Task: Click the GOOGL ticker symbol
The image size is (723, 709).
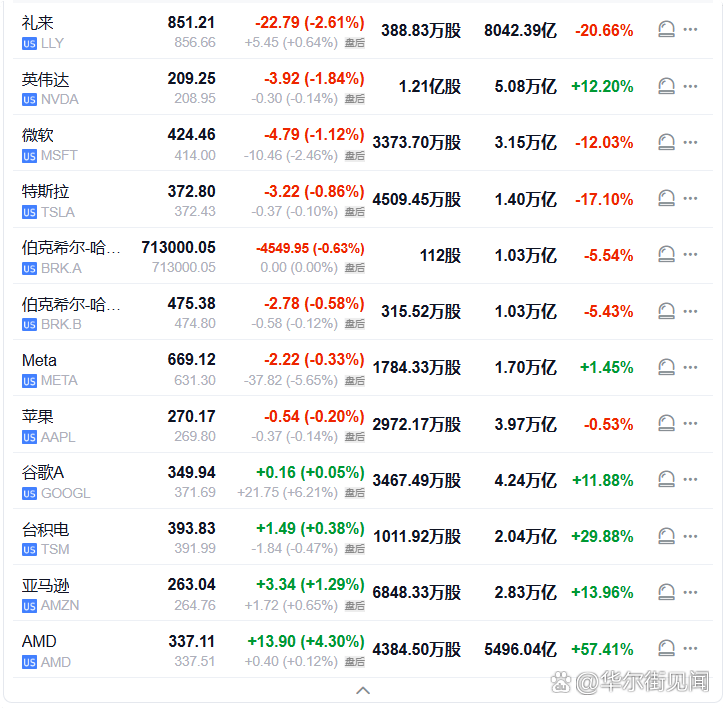Action: (x=65, y=493)
